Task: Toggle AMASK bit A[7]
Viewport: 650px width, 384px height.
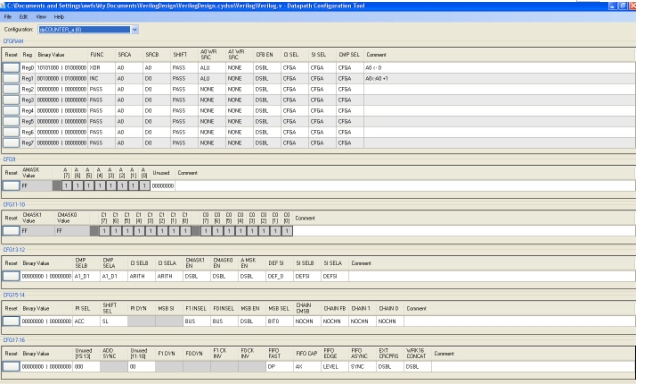Action: point(66,186)
